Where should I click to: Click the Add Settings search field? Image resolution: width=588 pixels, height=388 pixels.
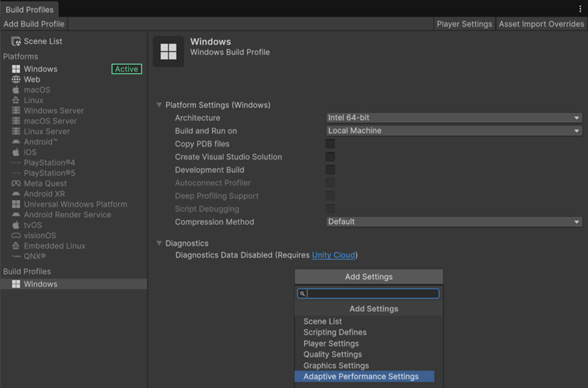[x=372, y=294]
